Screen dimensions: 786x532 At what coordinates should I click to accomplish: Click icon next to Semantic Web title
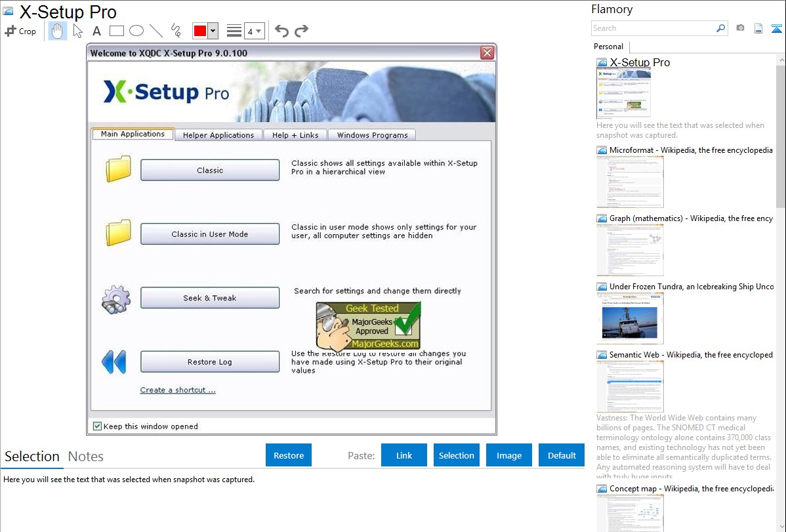[x=602, y=355]
